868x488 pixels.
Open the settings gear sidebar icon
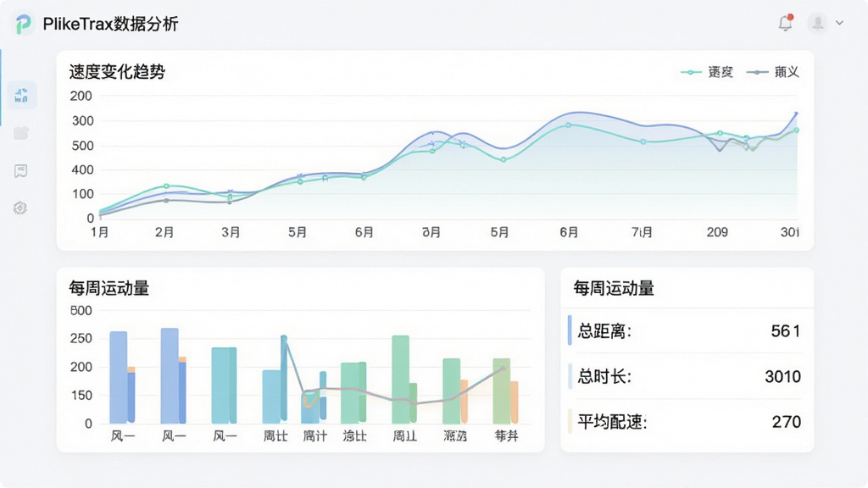point(20,208)
